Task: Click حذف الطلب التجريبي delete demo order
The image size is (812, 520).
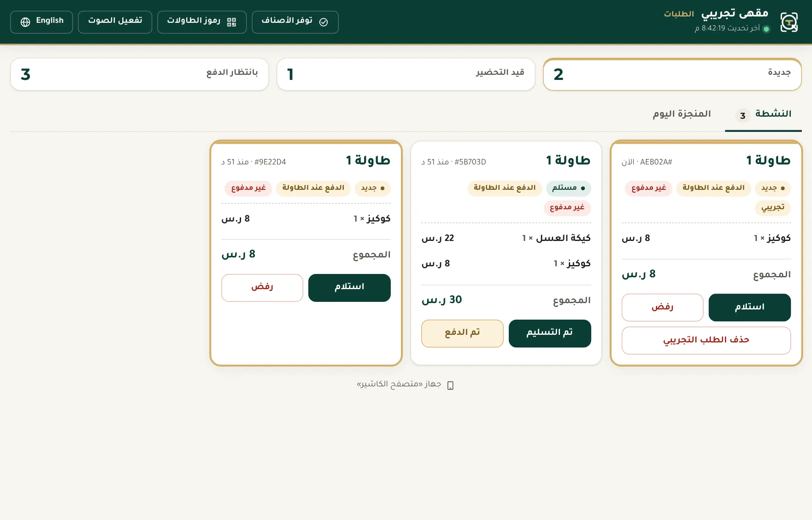Action: [706, 340]
